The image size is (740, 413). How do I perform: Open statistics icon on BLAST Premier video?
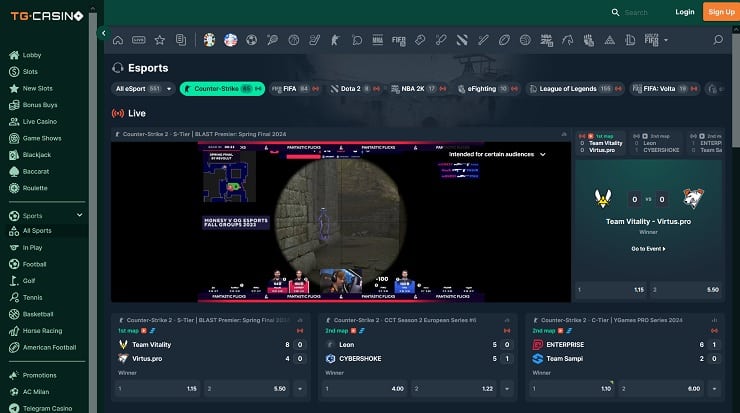[563, 134]
